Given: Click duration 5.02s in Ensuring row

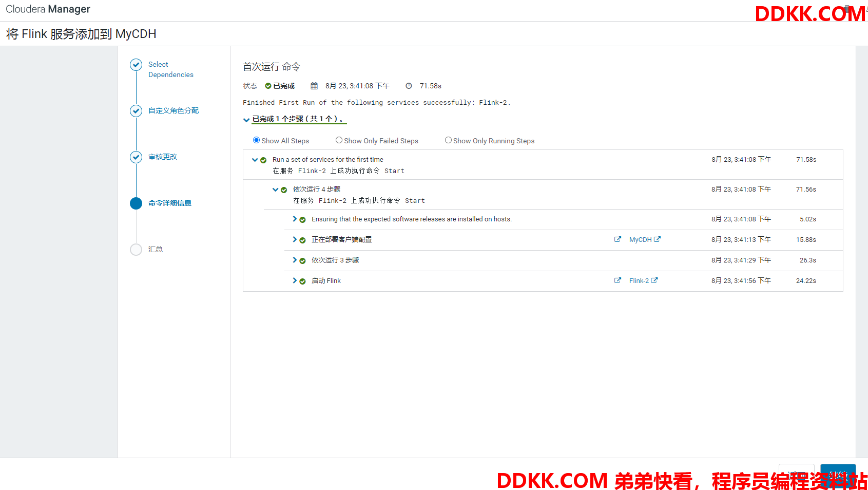Looking at the screenshot, I should click(808, 219).
